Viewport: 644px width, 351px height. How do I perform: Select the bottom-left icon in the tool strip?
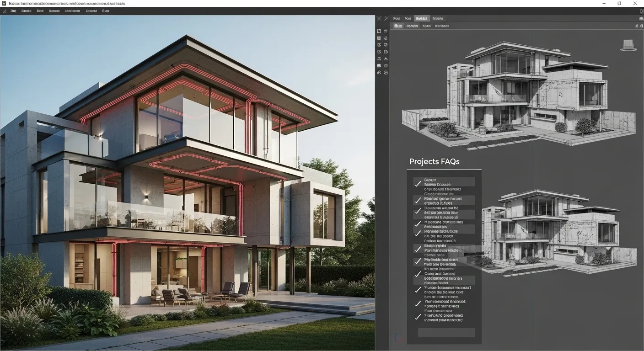(379, 73)
